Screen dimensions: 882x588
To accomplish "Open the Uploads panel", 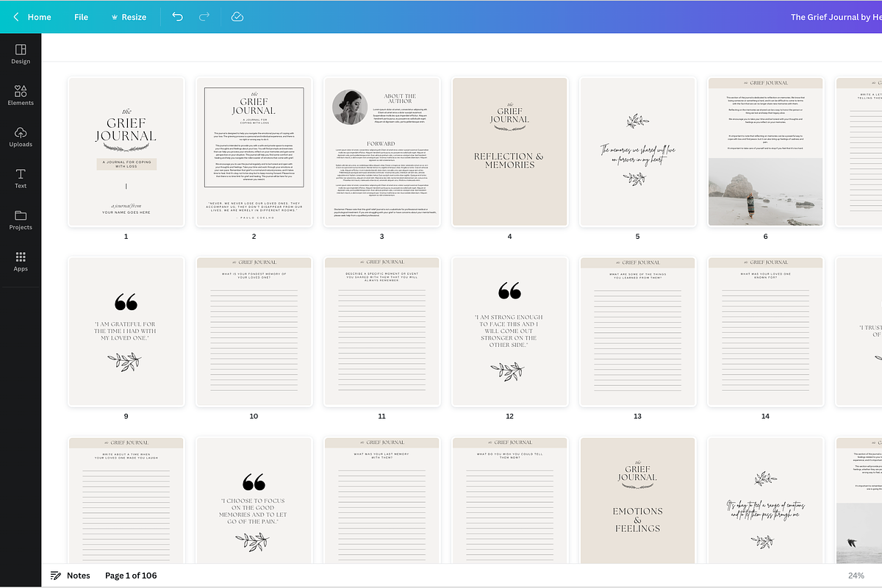I will coord(21,137).
